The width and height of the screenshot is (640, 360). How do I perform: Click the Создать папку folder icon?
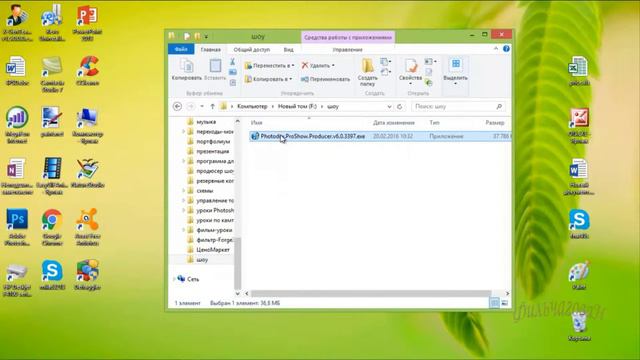tap(367, 65)
